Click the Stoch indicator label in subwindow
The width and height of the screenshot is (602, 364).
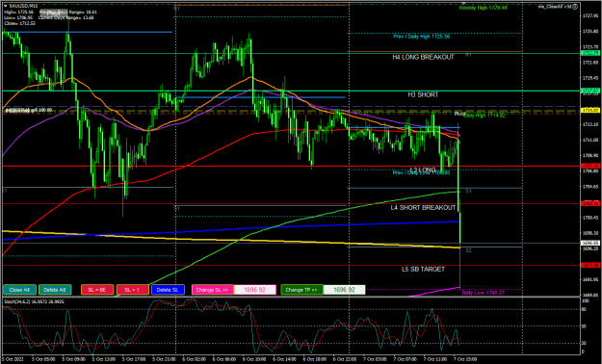(x=34, y=301)
